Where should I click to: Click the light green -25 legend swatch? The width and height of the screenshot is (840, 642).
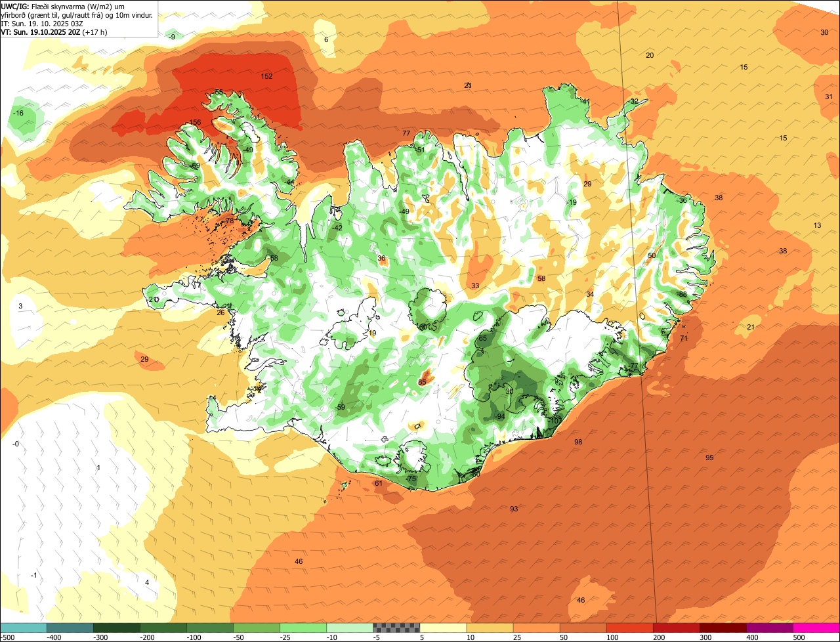pos(303,628)
